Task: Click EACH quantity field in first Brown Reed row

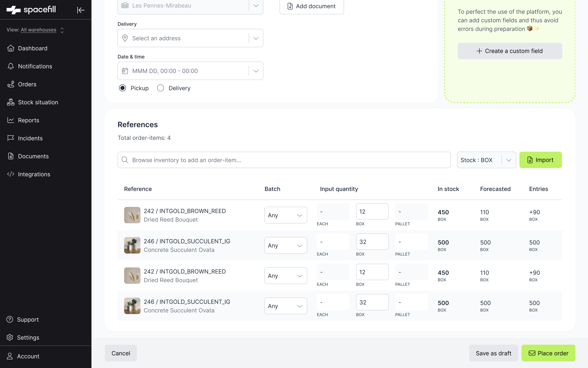Action: click(x=333, y=212)
